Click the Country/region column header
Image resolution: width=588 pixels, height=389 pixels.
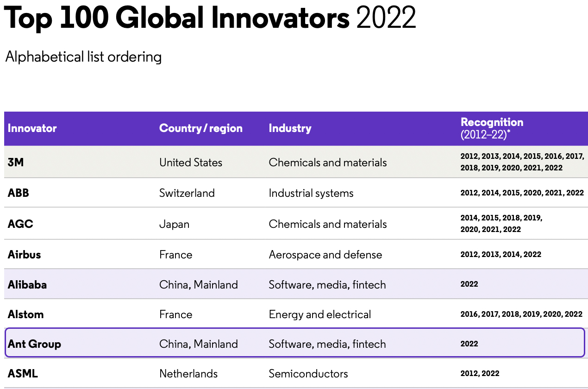(200, 128)
